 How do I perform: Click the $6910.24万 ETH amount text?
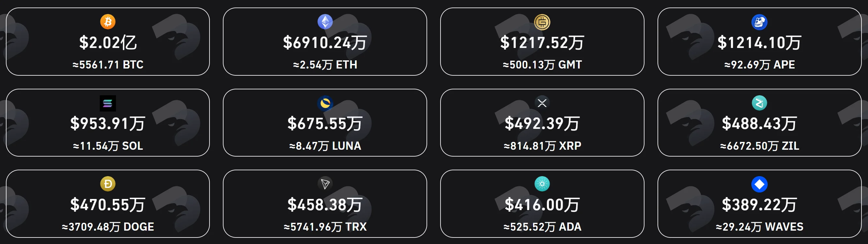[x=325, y=43]
